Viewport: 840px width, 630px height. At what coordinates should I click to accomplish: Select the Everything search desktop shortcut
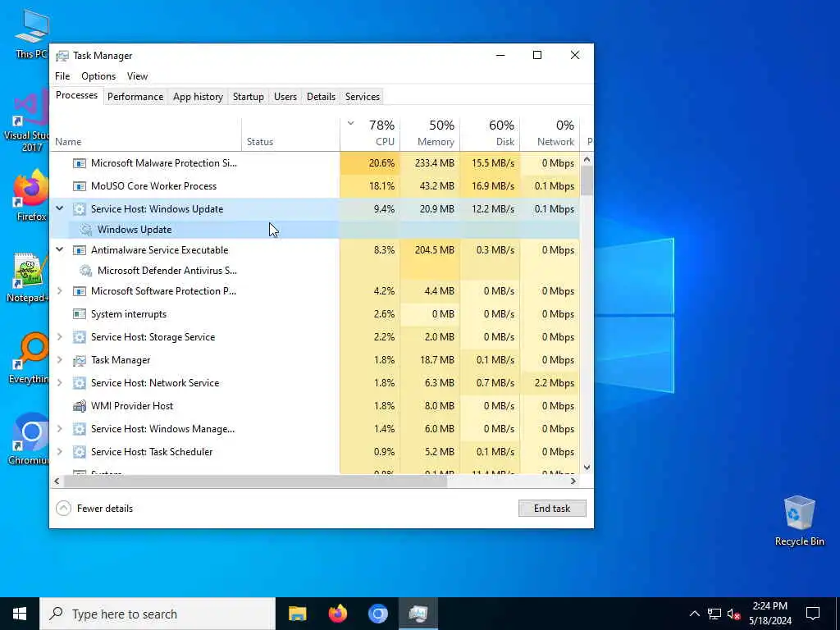[x=29, y=358]
